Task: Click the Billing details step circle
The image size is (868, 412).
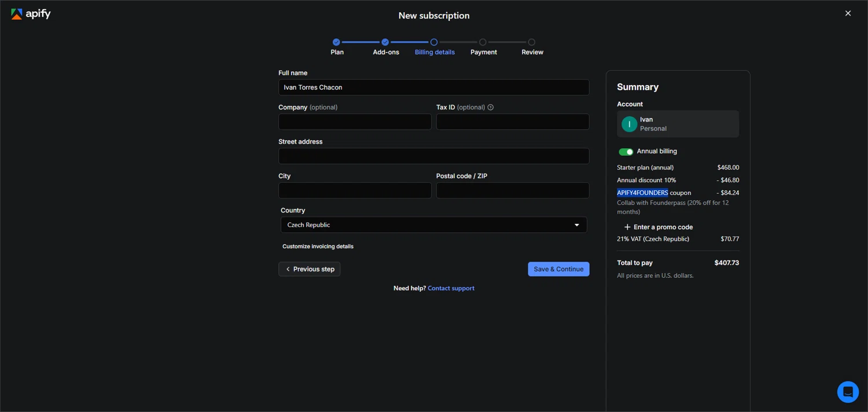Action: (433, 42)
